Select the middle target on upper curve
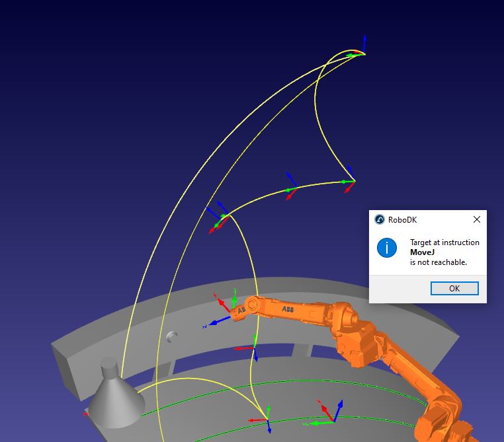504x442 pixels. coord(290,190)
